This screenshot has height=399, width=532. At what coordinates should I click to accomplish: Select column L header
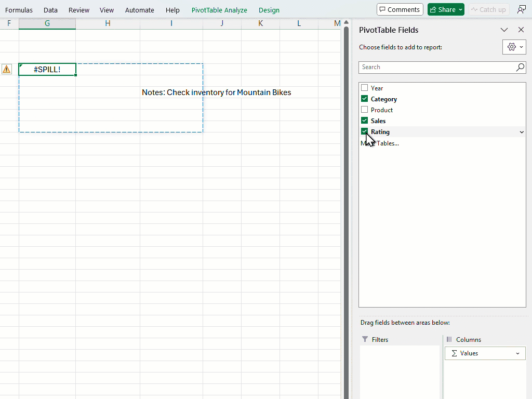coord(299,23)
